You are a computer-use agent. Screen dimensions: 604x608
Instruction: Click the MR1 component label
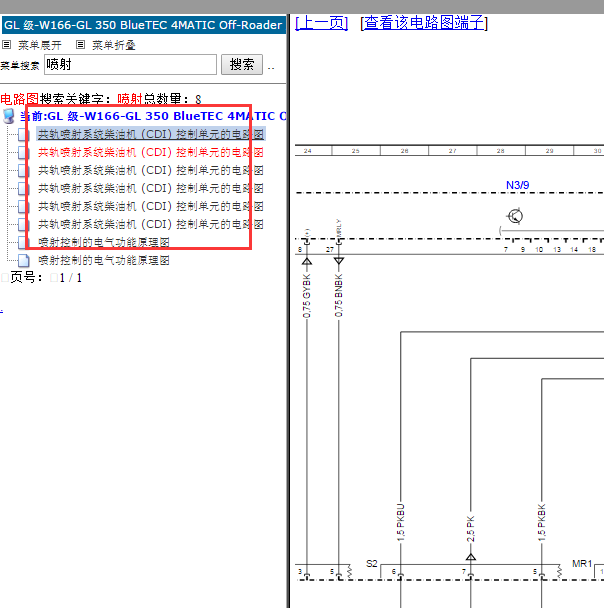(x=582, y=563)
